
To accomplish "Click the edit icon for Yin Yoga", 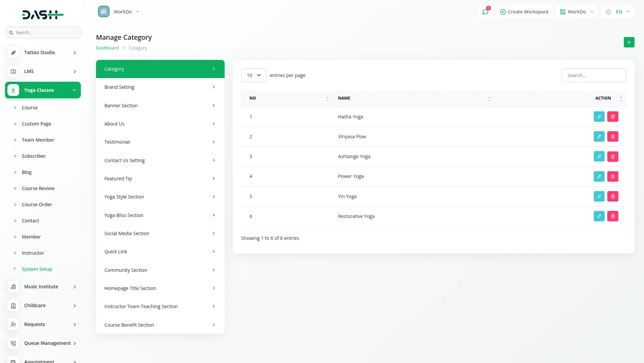I will tap(599, 196).
